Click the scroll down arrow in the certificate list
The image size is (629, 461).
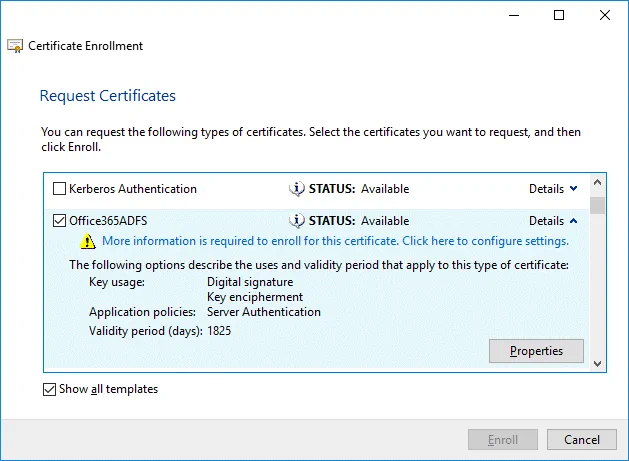point(598,364)
